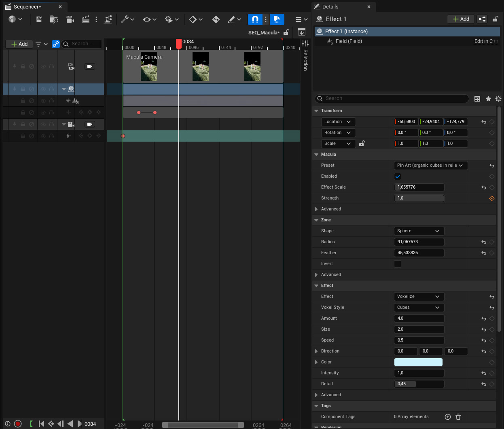Pin the Effect 1 track
Viewport: 504px width, 429px height.
click(x=15, y=89)
